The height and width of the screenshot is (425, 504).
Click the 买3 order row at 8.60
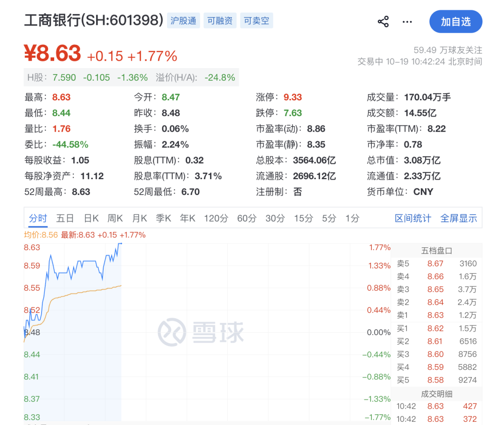click(x=437, y=355)
